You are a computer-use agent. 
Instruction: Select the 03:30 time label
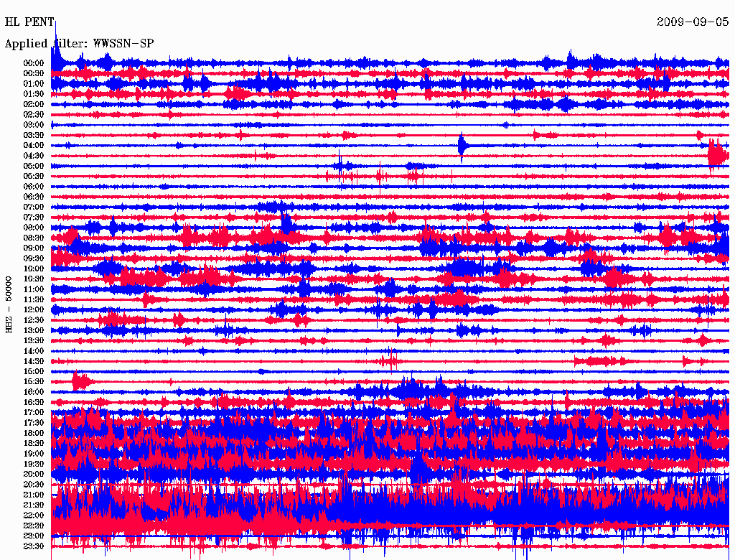(x=33, y=135)
